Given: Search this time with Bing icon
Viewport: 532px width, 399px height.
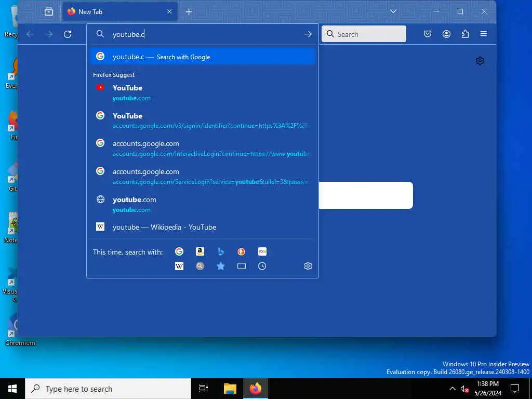Looking at the screenshot, I should point(220,251).
